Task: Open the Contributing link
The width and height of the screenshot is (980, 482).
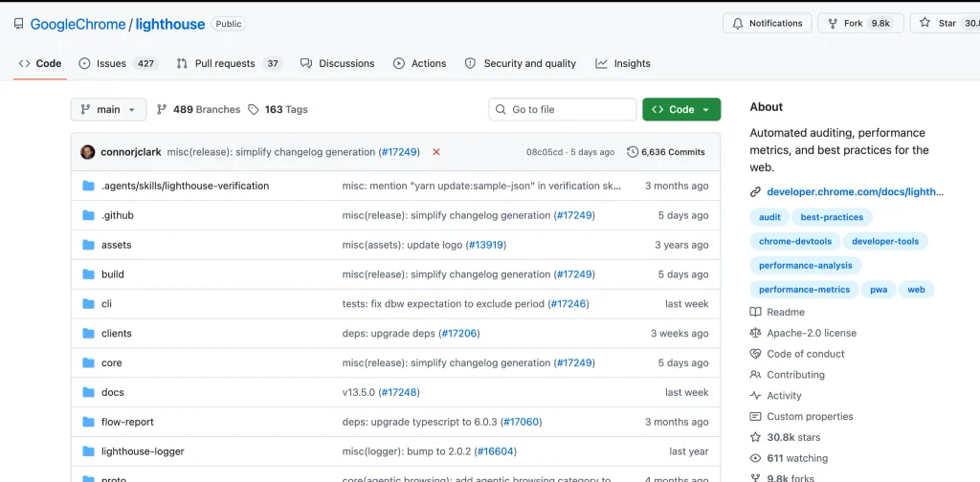Action: (788, 375)
